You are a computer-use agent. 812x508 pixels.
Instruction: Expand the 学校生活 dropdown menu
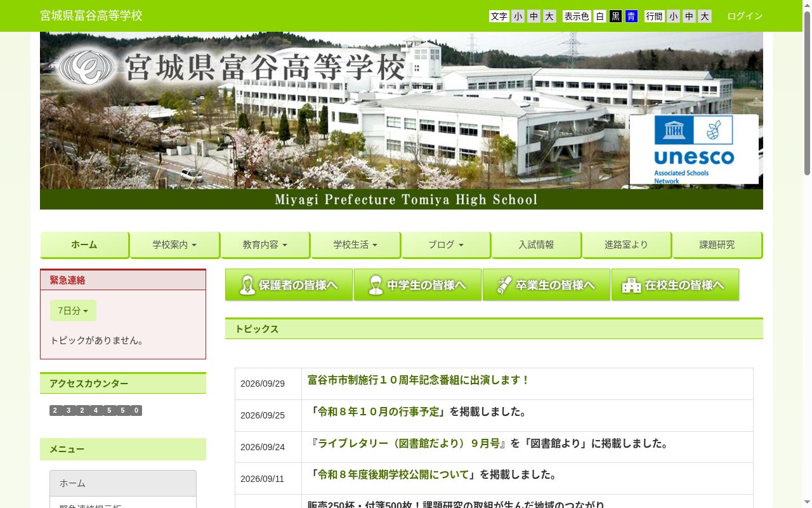355,244
